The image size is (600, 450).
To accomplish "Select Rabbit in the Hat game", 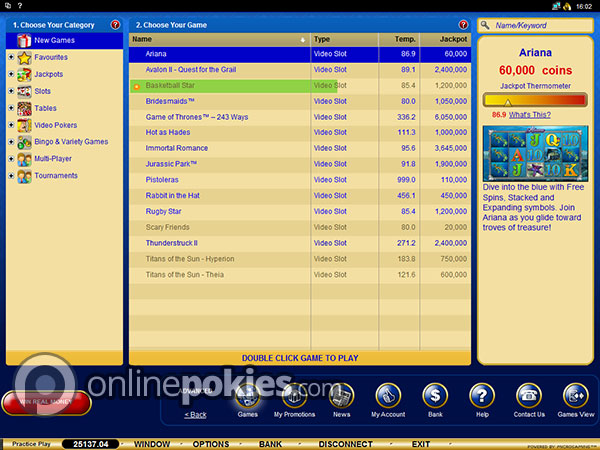I will [300, 196].
